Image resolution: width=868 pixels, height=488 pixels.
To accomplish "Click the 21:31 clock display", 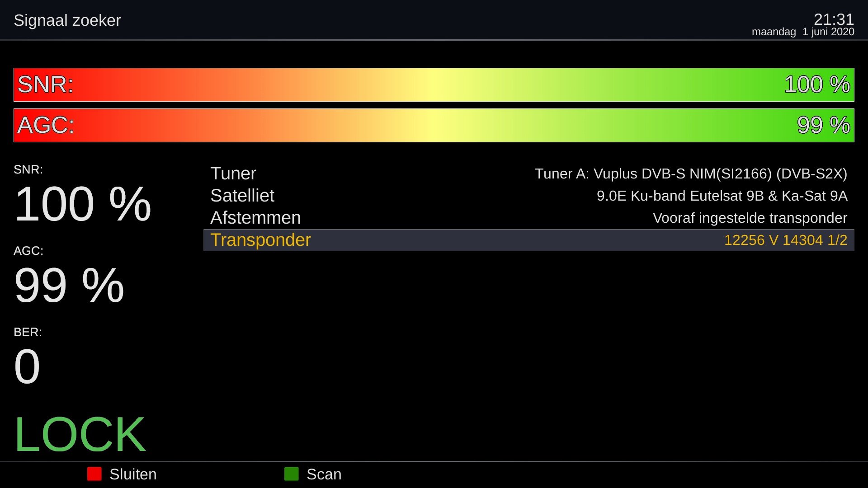I will (x=833, y=19).
